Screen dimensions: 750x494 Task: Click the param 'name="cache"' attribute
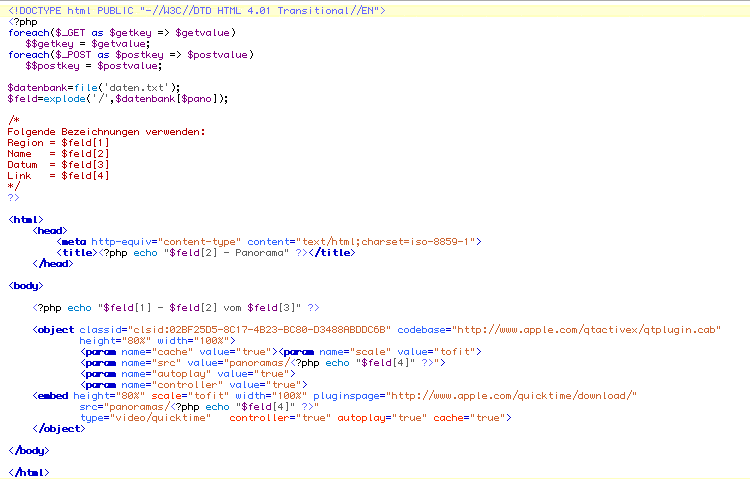[x=157, y=351]
